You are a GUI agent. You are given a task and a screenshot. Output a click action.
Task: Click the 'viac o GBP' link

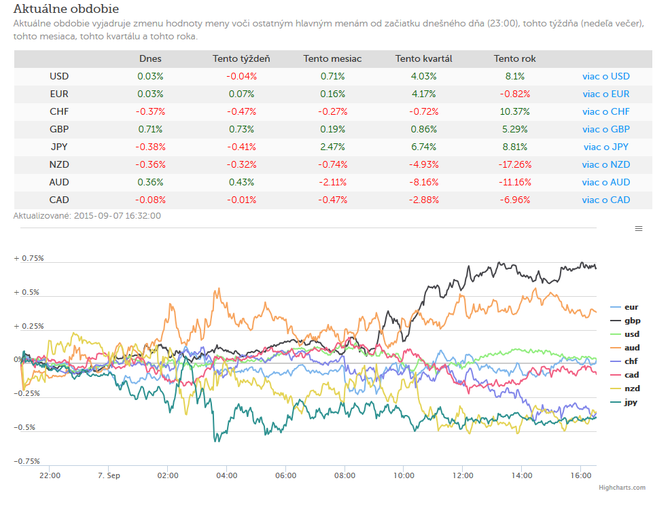[x=606, y=129]
